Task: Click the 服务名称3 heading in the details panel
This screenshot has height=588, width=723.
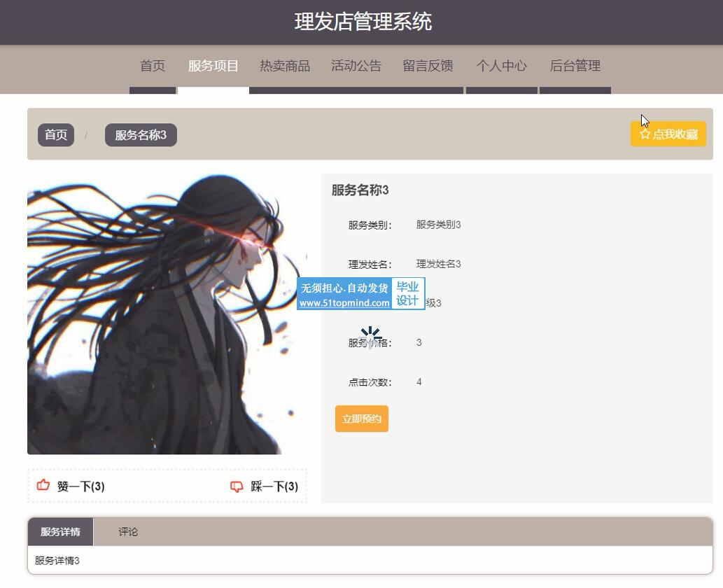Action: (360, 190)
